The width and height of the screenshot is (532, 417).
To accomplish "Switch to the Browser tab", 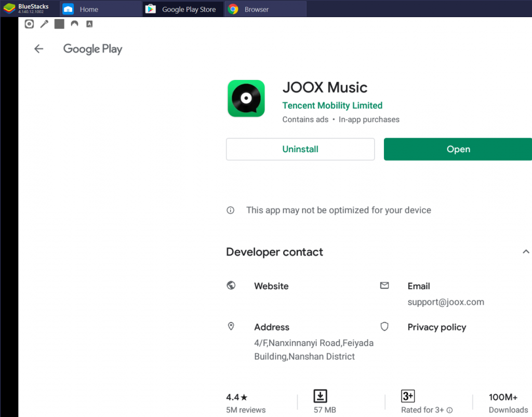I will point(265,9).
